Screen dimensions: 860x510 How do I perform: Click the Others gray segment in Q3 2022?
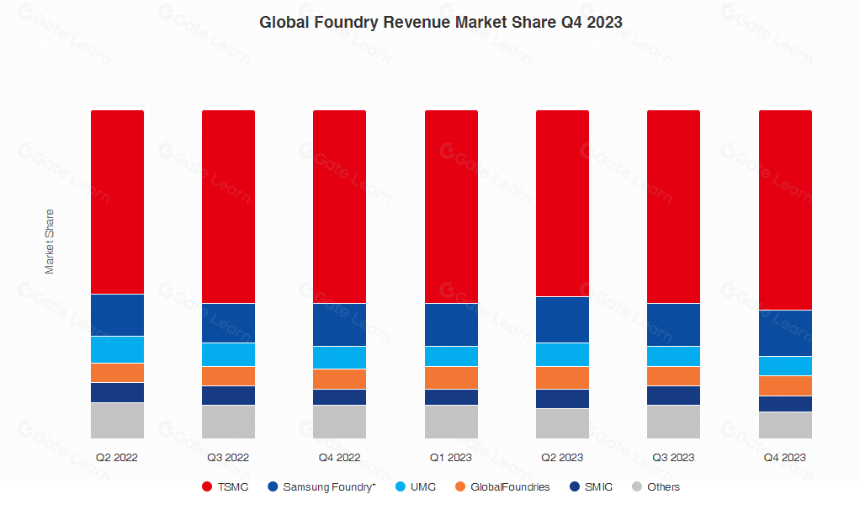pyautogui.click(x=229, y=422)
